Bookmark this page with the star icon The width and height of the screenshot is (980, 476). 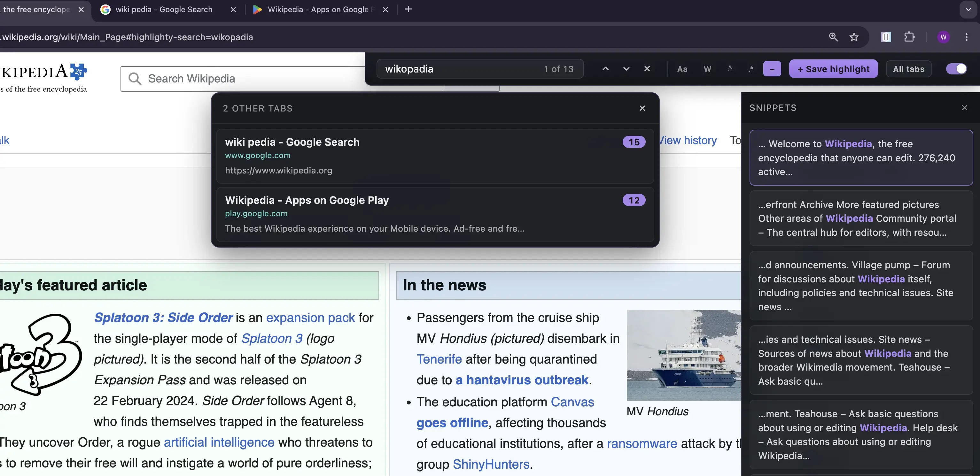(854, 37)
